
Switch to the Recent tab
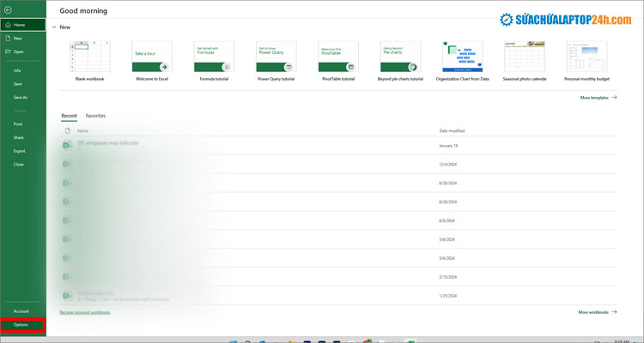pyautogui.click(x=69, y=115)
